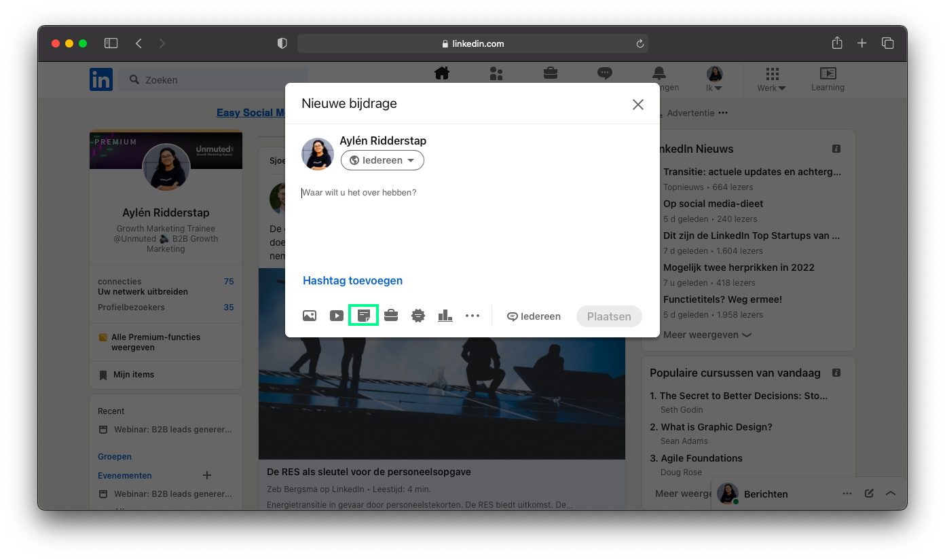Viewport: 945px width, 560px height.
Task: Expand the Ik profile menu
Action: pos(714,79)
